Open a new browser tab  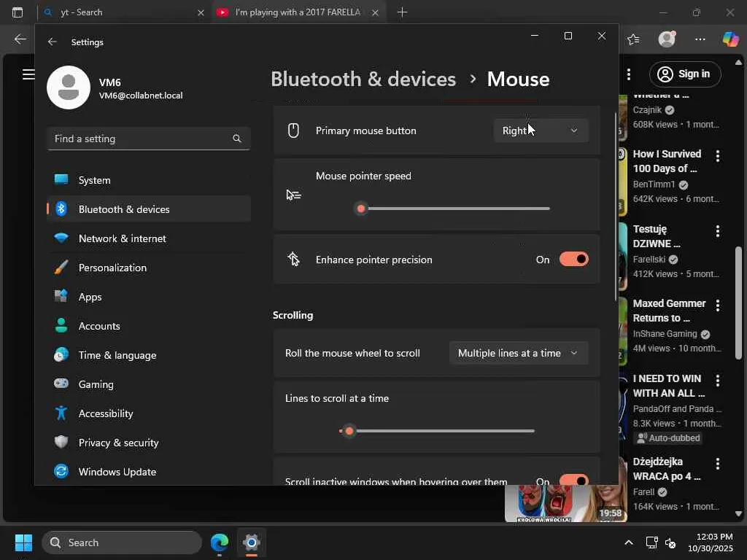pos(402,12)
